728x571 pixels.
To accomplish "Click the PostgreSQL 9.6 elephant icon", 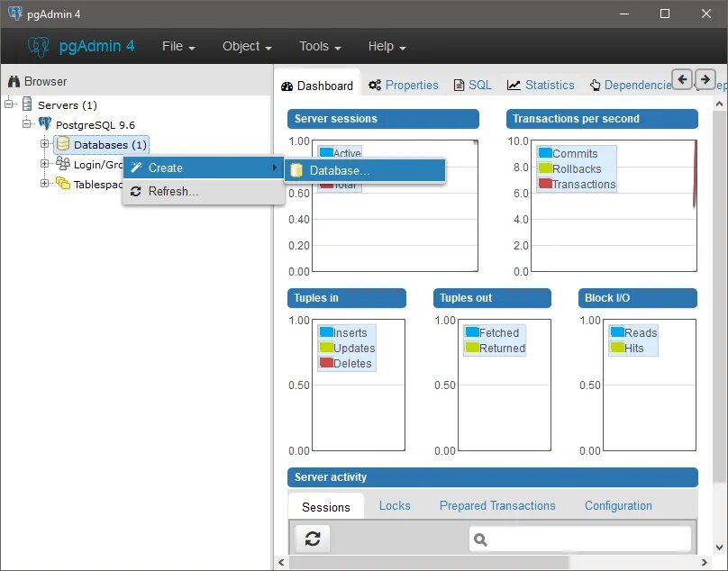I will click(x=44, y=124).
